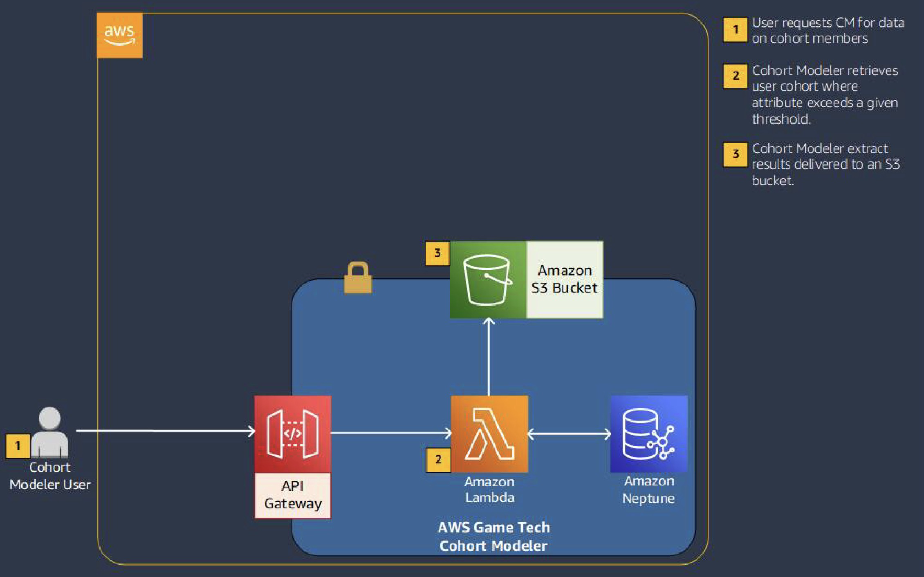The image size is (924, 577).
Task: Select the AWS Game Tech Cohort Modeler title
Action: (493, 537)
